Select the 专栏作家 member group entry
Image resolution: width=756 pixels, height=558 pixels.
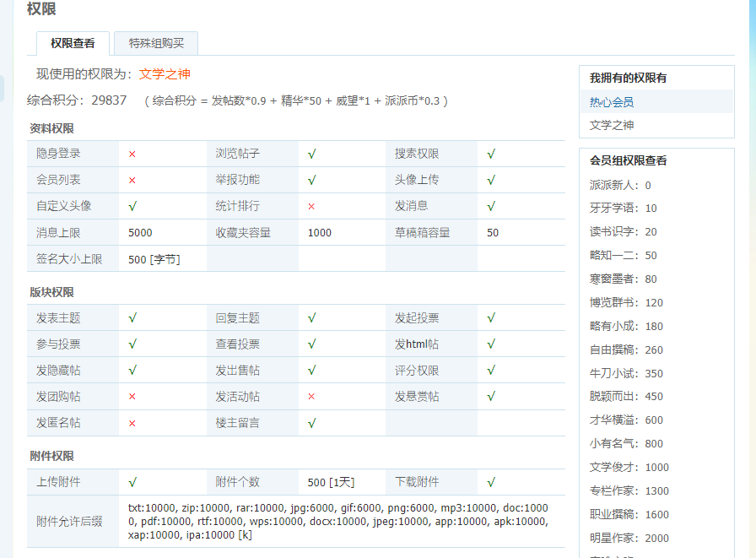629,491
